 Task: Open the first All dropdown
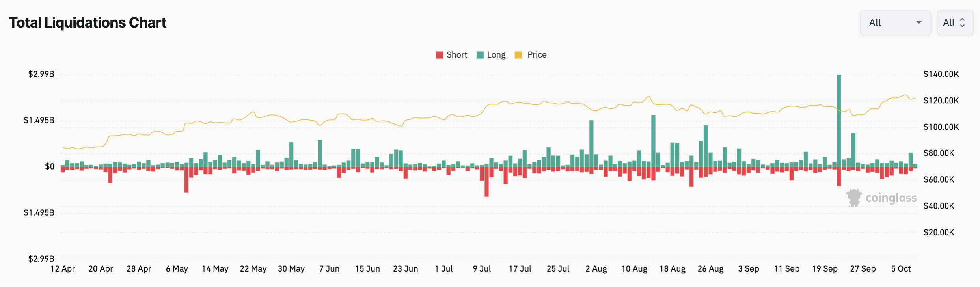[x=895, y=23]
